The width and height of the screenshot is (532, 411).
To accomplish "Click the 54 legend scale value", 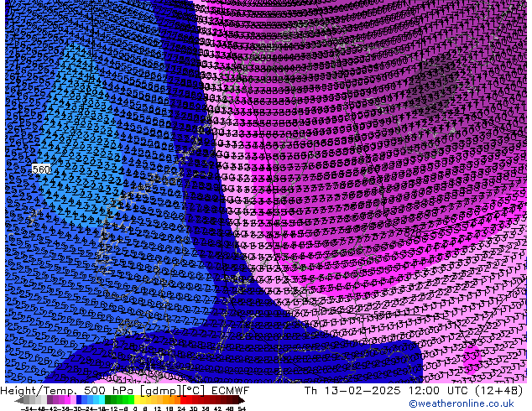I will coord(242,409).
